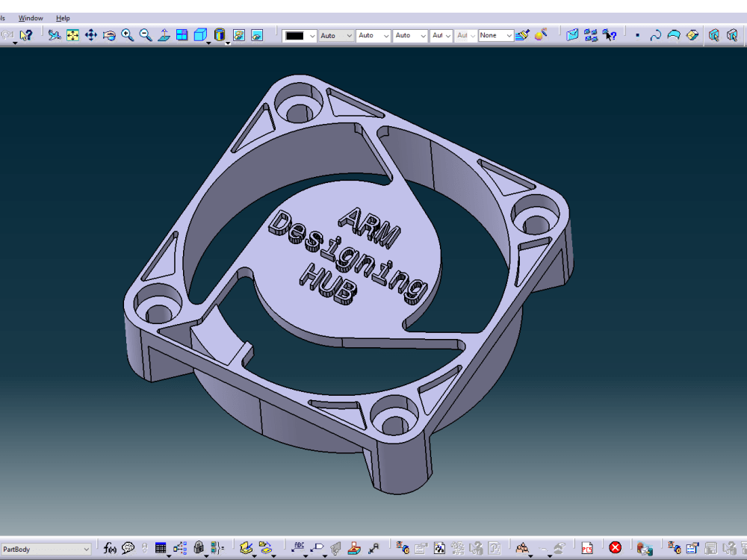Image resolution: width=747 pixels, height=560 pixels.
Task: Select the Zoom Out tool
Action: point(145,34)
